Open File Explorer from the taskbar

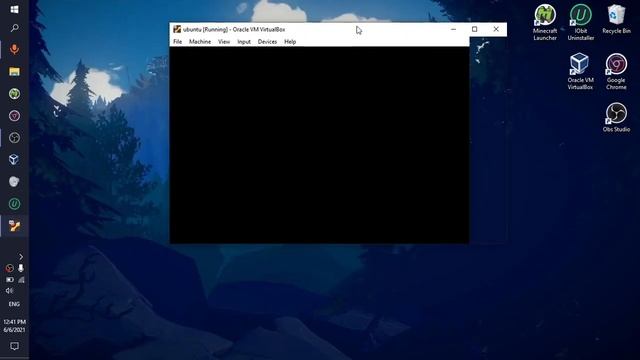14,72
